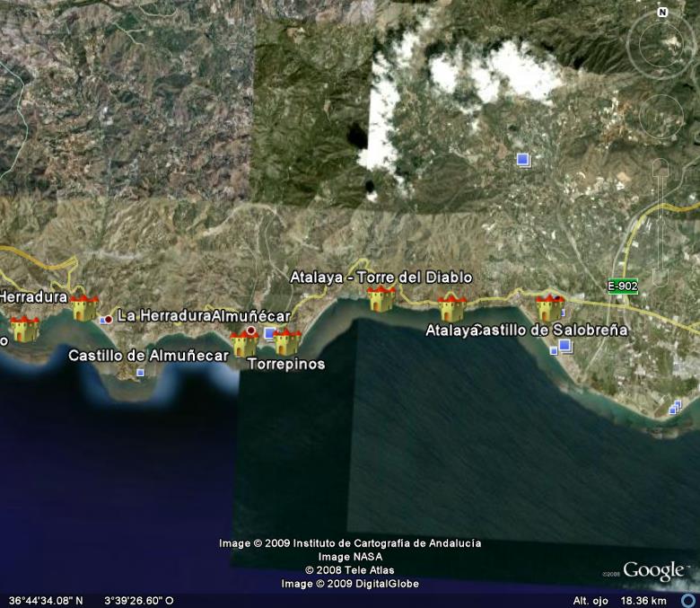Click the far-left castle marker near the edge

(x=24, y=329)
